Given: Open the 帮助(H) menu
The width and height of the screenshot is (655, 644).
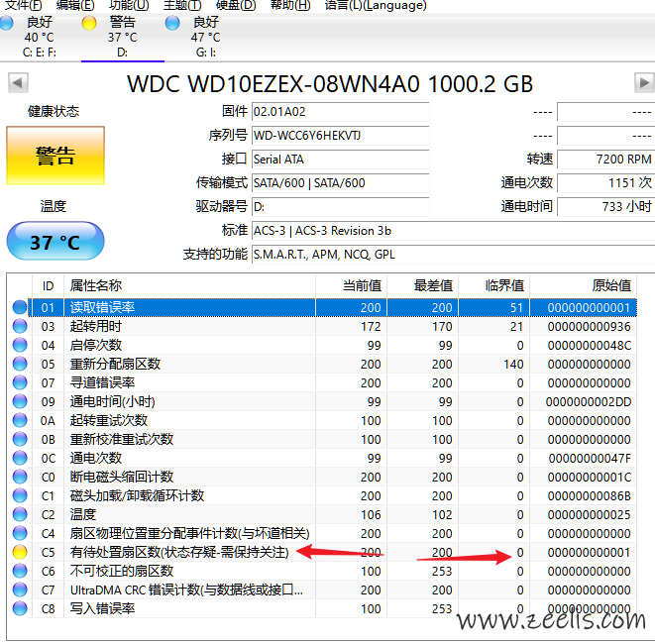Looking at the screenshot, I should (x=290, y=5).
